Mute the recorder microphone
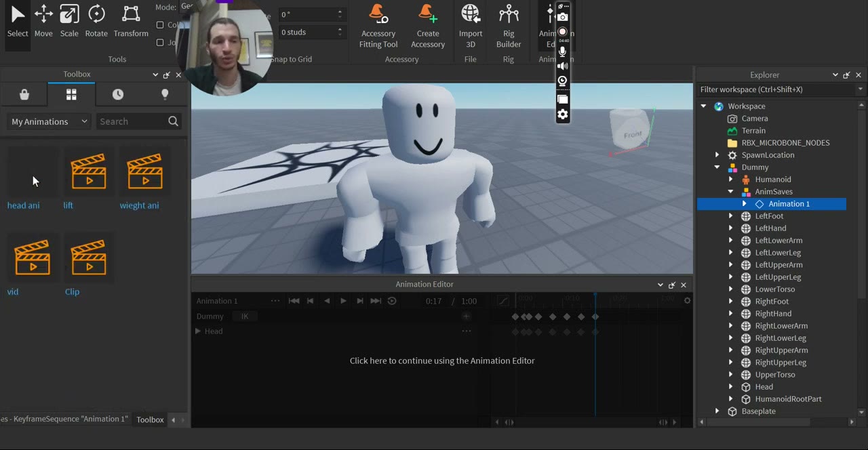 562,52
